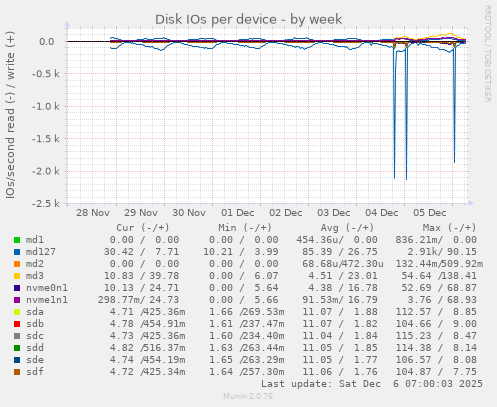Click sdc max value '115.23 / 8.47'
This screenshot has width=497, height=407.
pos(436,336)
